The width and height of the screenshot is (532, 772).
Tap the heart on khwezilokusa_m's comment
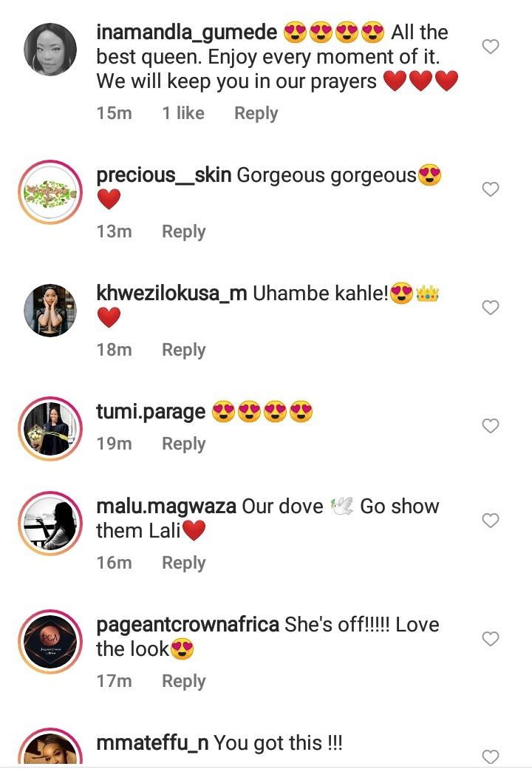point(490,307)
